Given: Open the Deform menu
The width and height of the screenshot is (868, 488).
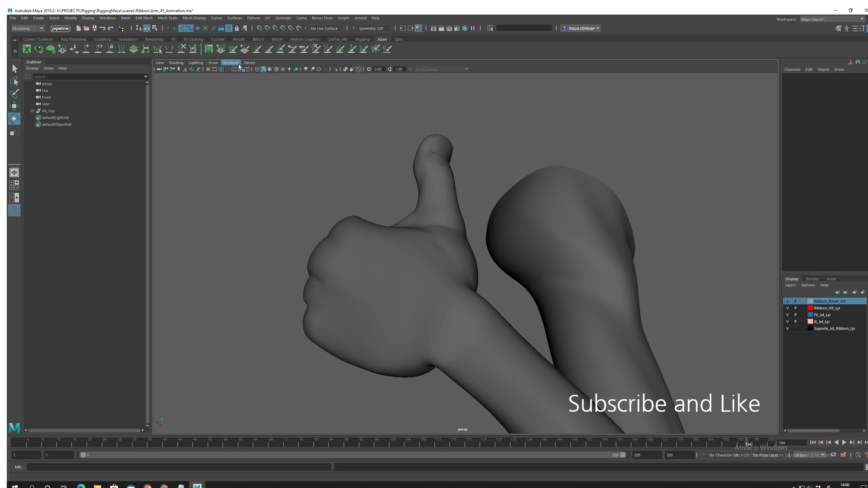Looking at the screenshot, I should click(x=253, y=18).
